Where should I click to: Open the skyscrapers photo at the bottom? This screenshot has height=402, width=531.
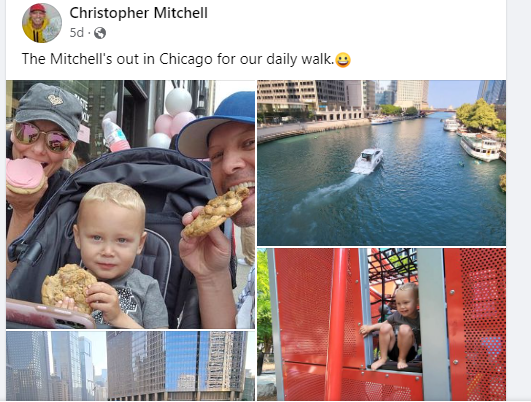(x=130, y=366)
